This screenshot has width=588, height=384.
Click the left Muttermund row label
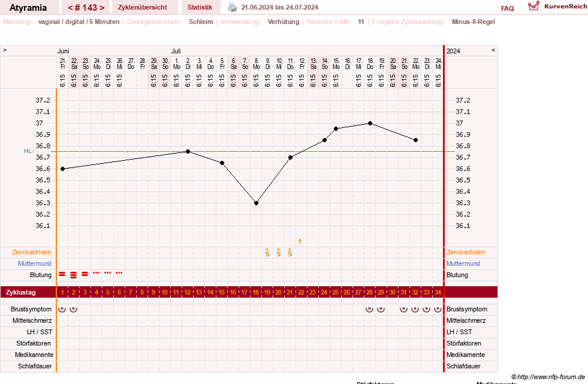coord(35,263)
